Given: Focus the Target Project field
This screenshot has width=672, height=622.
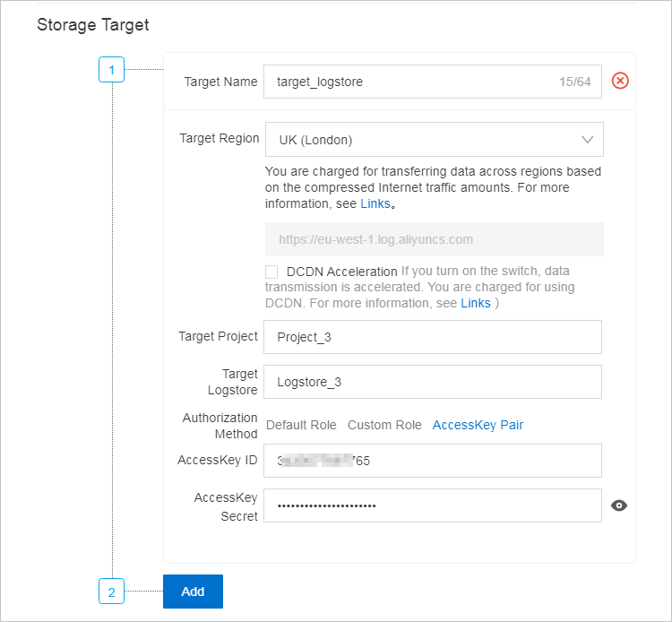Looking at the screenshot, I should click(x=433, y=337).
